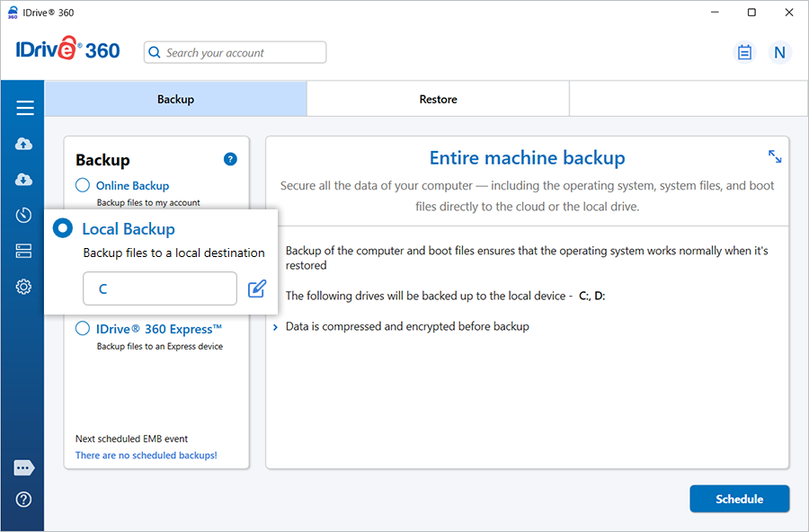Click the cloud download restore sidebar icon
Viewport: 809px width, 532px height.
click(x=24, y=180)
